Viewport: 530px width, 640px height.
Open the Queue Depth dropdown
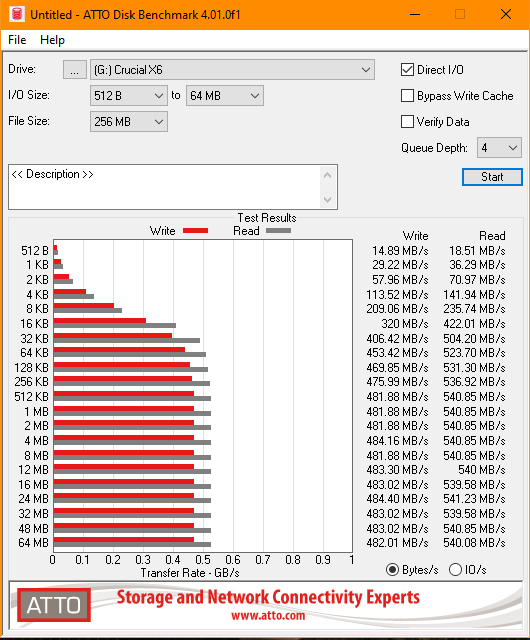coord(499,148)
